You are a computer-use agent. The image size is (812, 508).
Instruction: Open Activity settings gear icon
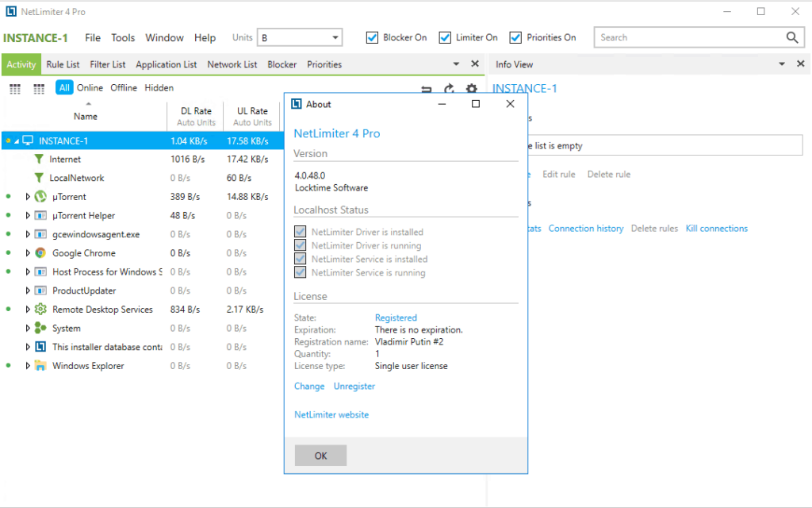click(471, 88)
